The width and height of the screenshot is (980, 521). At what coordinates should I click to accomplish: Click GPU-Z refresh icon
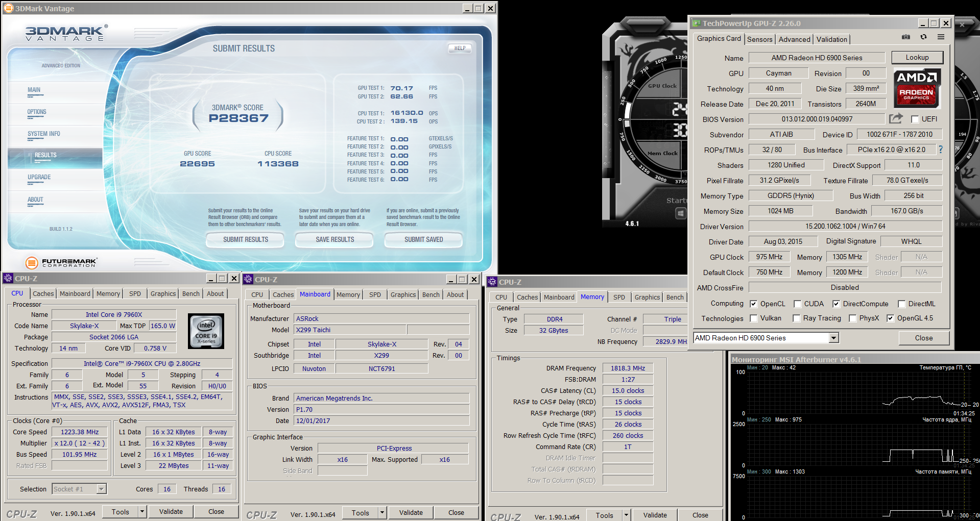pos(923,37)
